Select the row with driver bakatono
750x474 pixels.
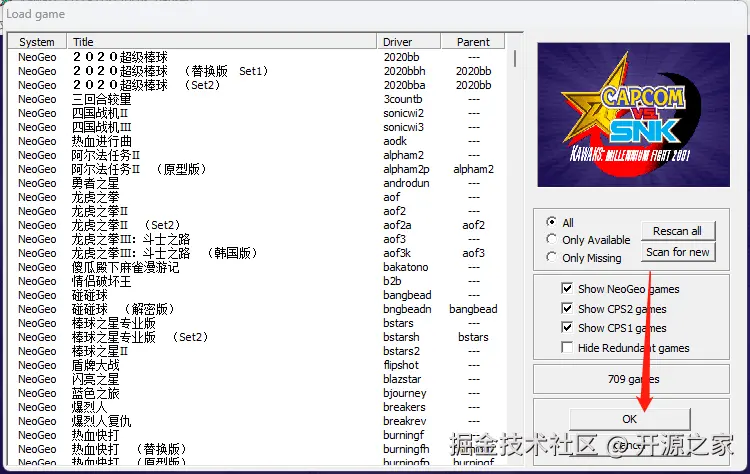(x=256, y=267)
